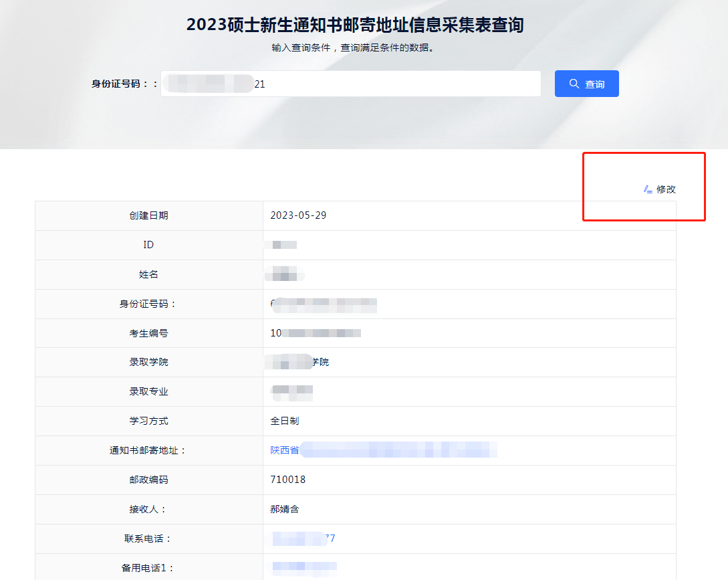Click the blue 查询 search button
This screenshot has width=728, height=580.
(586, 84)
